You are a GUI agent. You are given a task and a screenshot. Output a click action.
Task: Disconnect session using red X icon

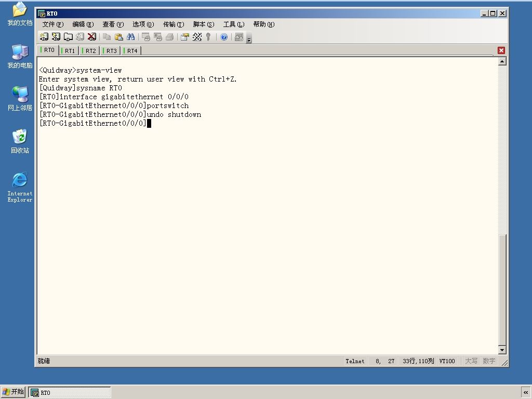pos(92,37)
